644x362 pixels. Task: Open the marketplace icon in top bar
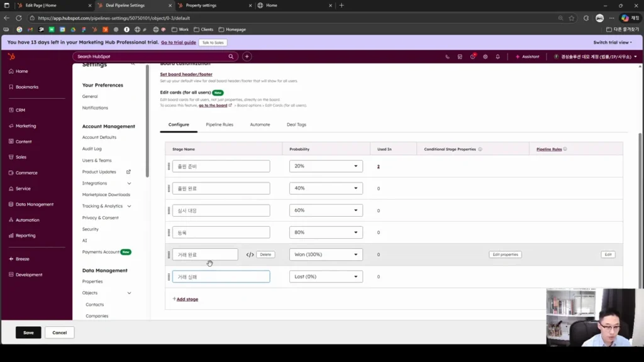[x=460, y=57]
